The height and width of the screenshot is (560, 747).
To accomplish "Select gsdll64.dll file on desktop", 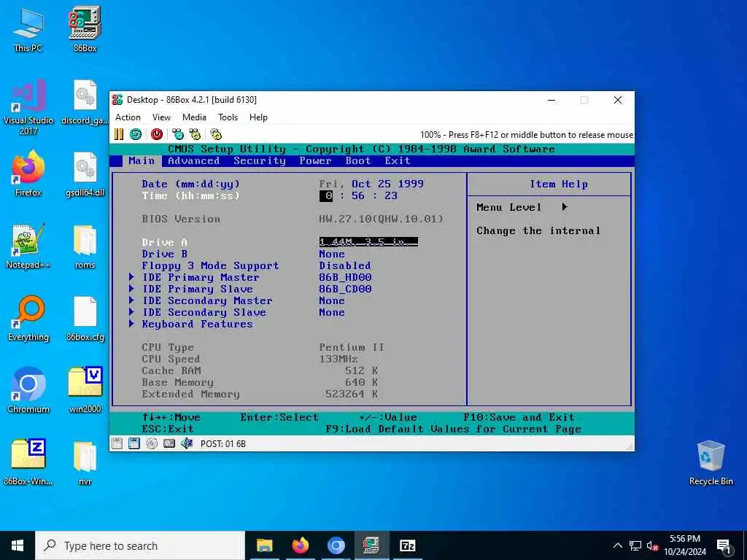I will pos(85,174).
